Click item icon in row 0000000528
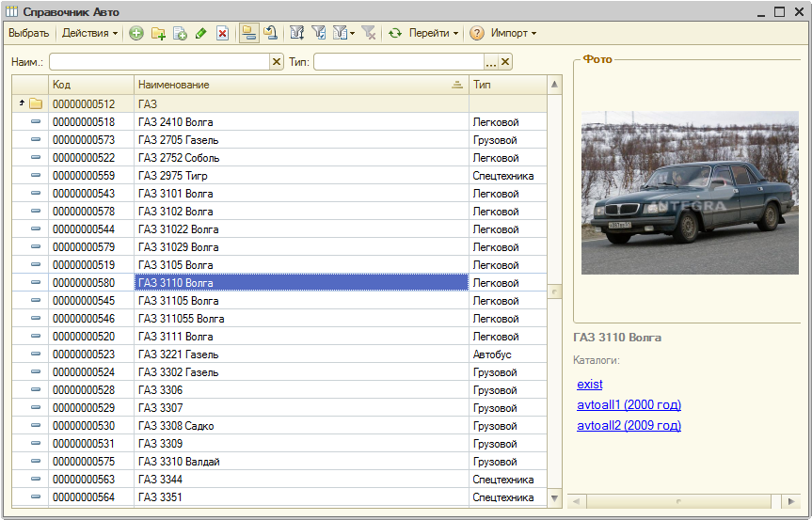Image resolution: width=812 pixels, height=520 pixels. point(35,389)
